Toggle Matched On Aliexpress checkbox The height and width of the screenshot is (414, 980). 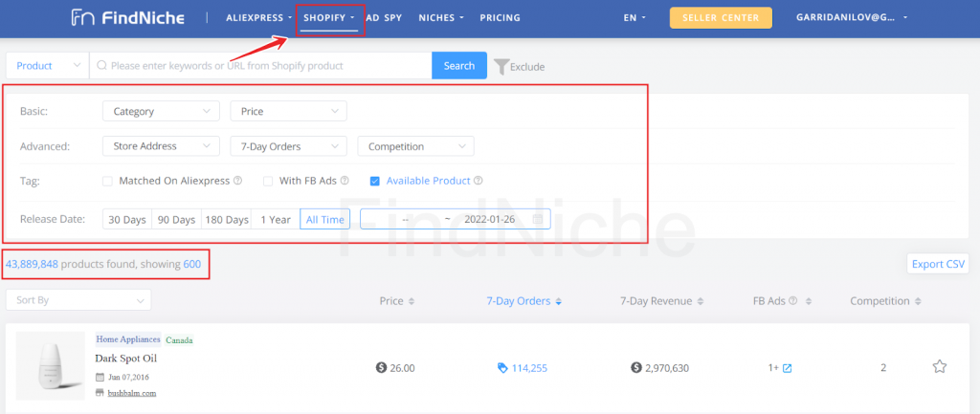107,181
